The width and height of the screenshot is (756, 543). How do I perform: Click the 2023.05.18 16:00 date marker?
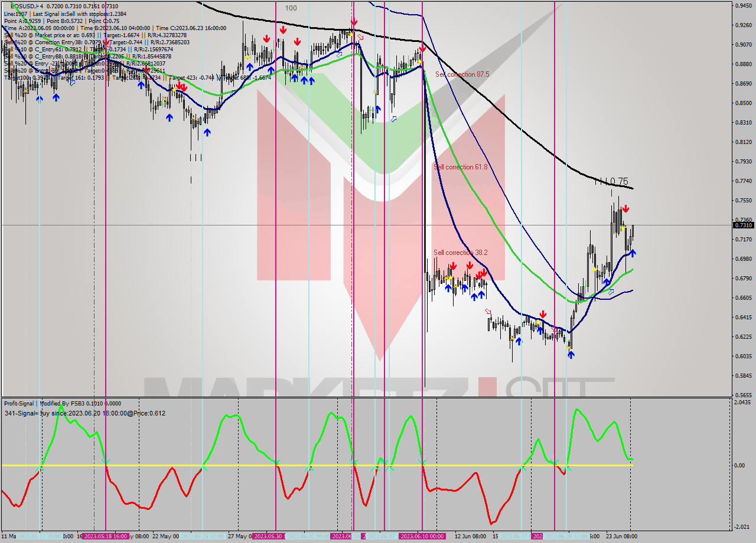coord(105,536)
